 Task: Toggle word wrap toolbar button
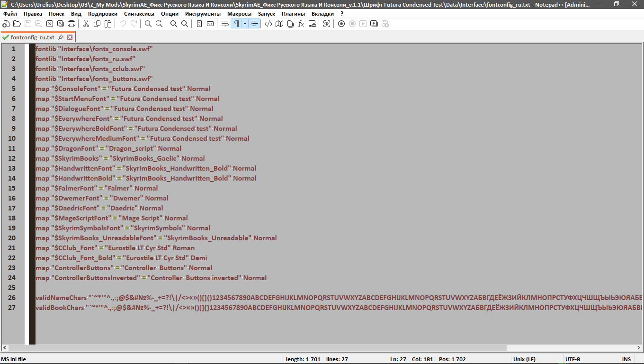pyautogui.click(x=225, y=24)
